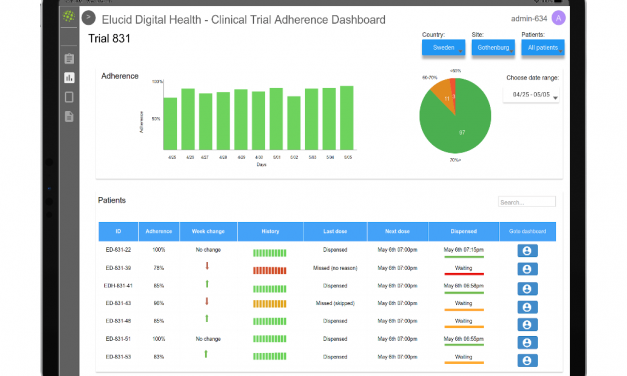
Task: Open the clipboard icon in sidebar
Action: pyautogui.click(x=69, y=59)
